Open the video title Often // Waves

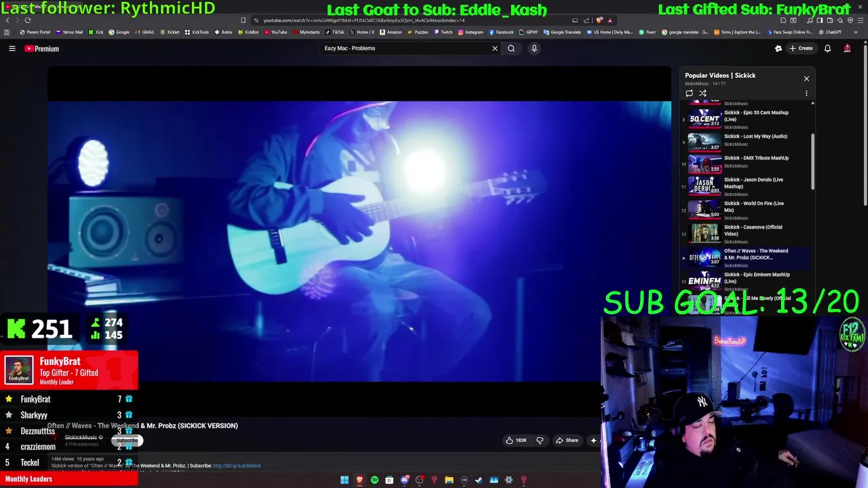(x=142, y=426)
